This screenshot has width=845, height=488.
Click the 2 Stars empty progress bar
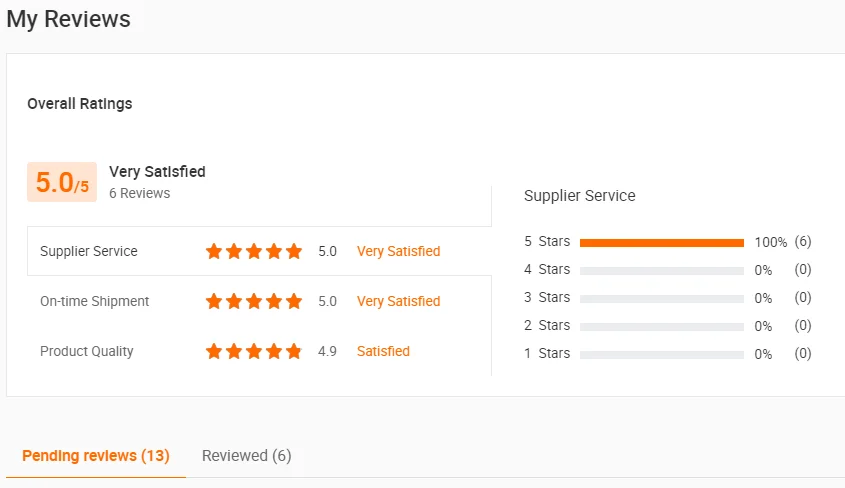coord(662,326)
